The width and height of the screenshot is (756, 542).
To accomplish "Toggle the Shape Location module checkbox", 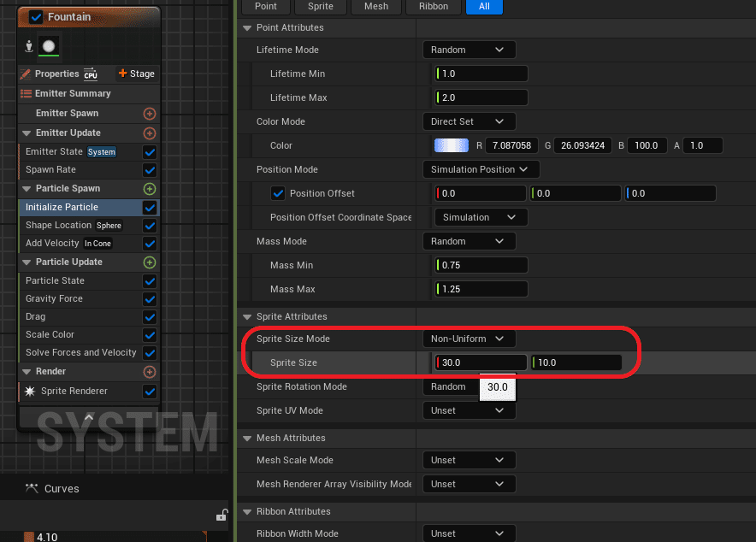I will (150, 226).
